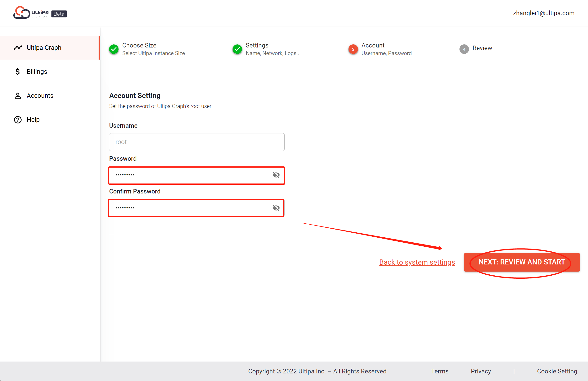588x381 pixels.
Task: Open the Privacy footer link
Action: (481, 371)
